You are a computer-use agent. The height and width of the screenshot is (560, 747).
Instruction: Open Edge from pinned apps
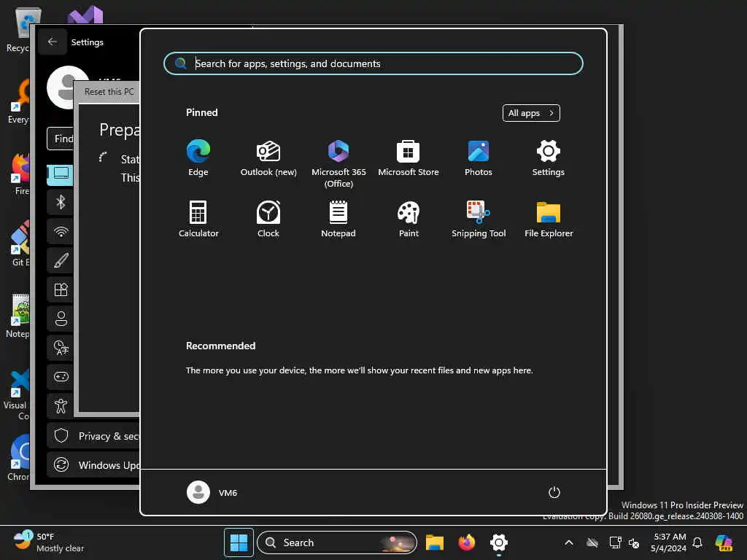point(198,158)
